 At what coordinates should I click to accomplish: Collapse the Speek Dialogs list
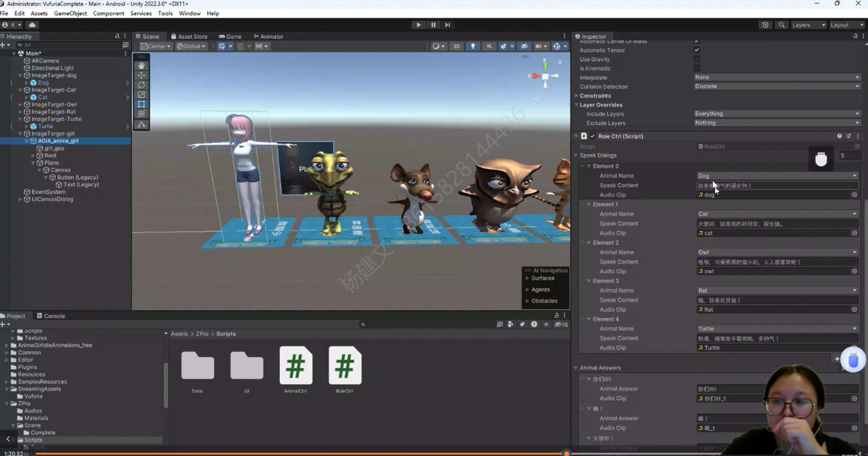click(577, 155)
